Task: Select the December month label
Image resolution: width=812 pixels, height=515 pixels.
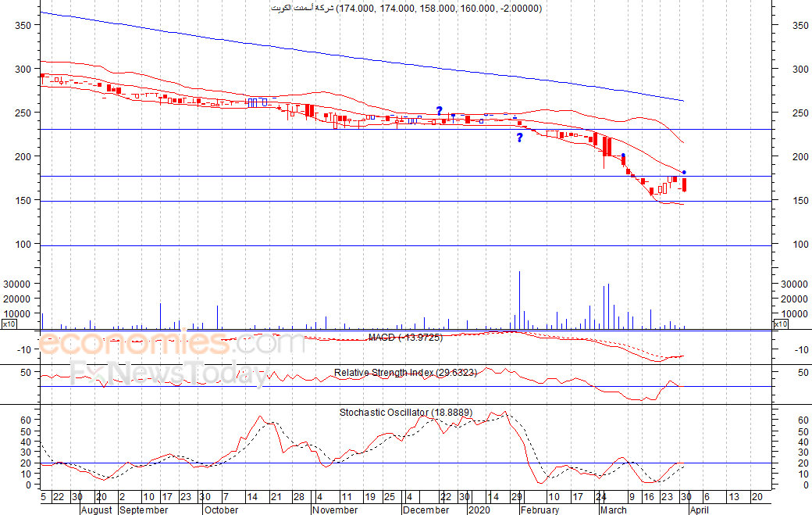Action: (426, 510)
